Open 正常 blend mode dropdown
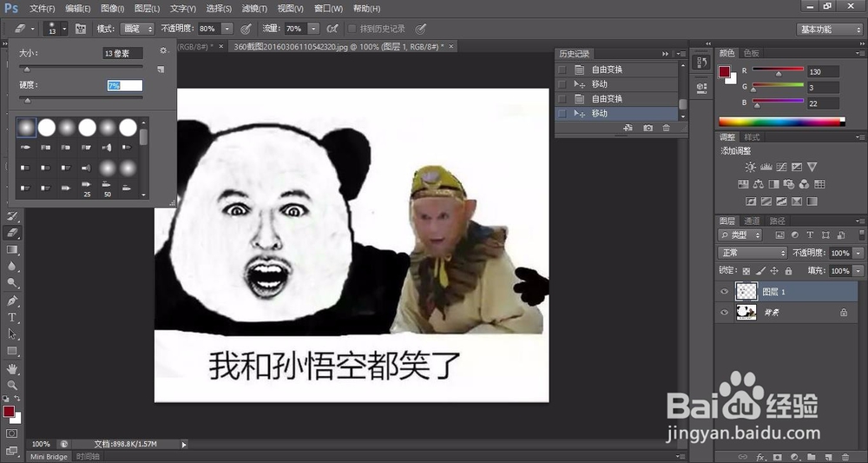 [753, 253]
